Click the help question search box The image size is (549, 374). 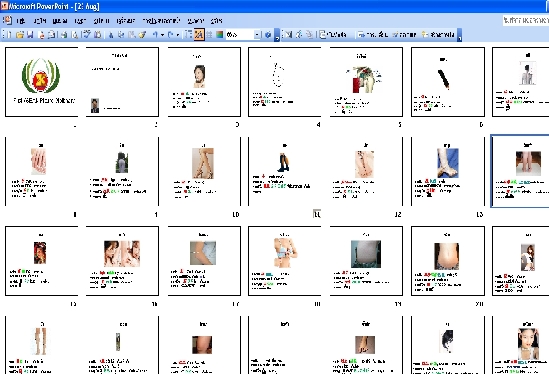click(x=526, y=20)
